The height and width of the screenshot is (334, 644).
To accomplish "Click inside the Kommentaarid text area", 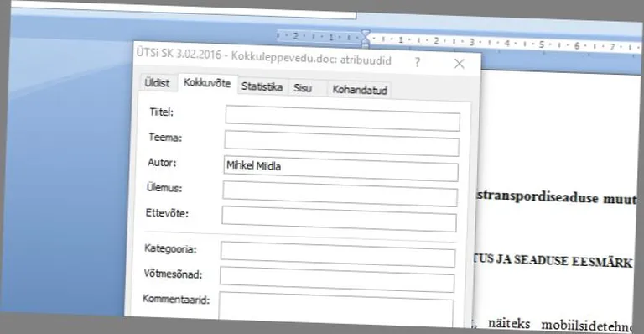I will pos(336,311).
